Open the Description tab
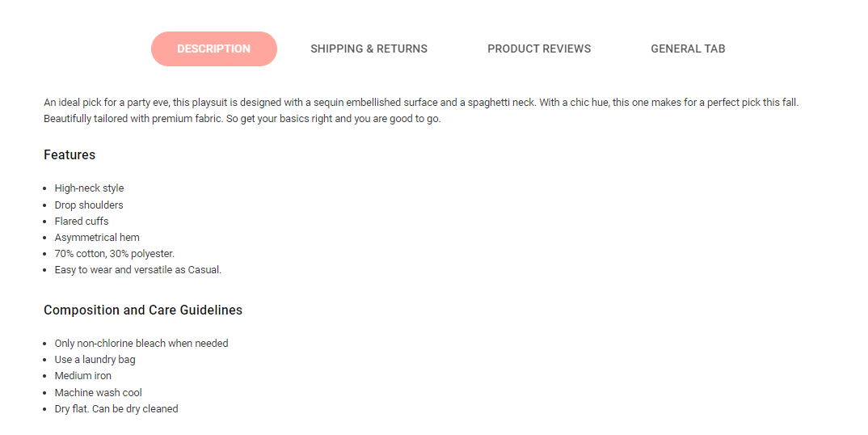Screen dimensions: 868x435 (x=213, y=49)
